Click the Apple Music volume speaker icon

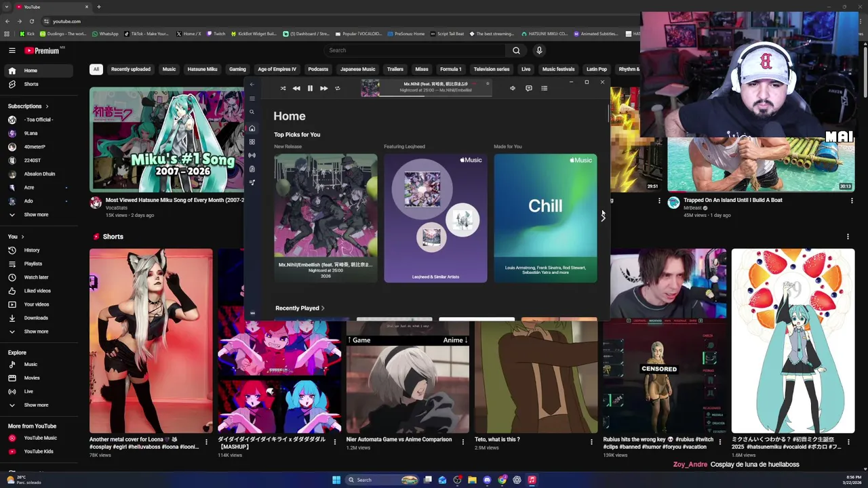[513, 88]
